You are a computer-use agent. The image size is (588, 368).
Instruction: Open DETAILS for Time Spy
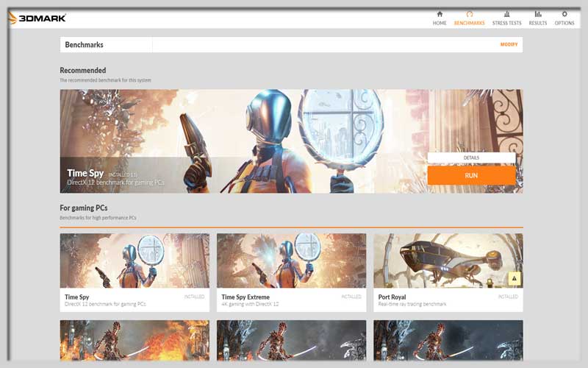pos(471,158)
